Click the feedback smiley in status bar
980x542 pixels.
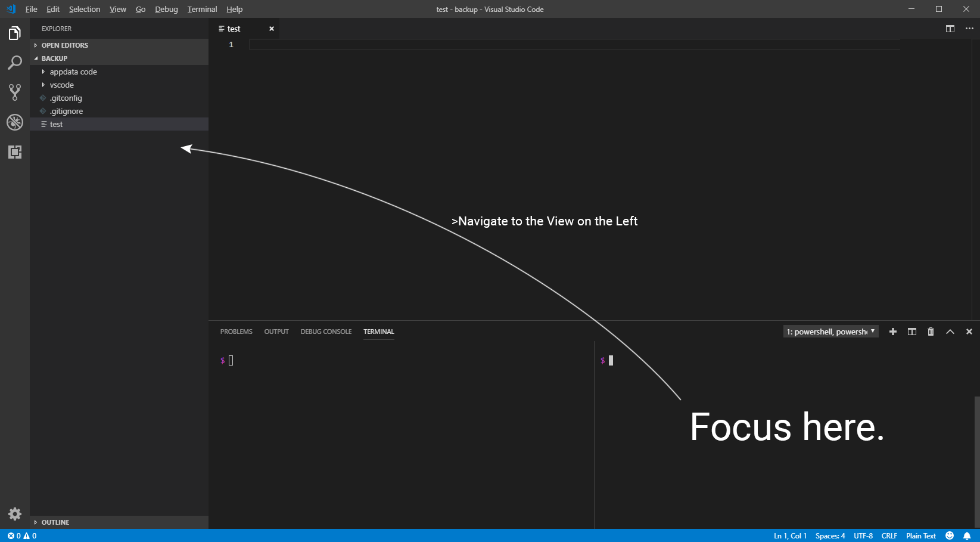(x=950, y=535)
